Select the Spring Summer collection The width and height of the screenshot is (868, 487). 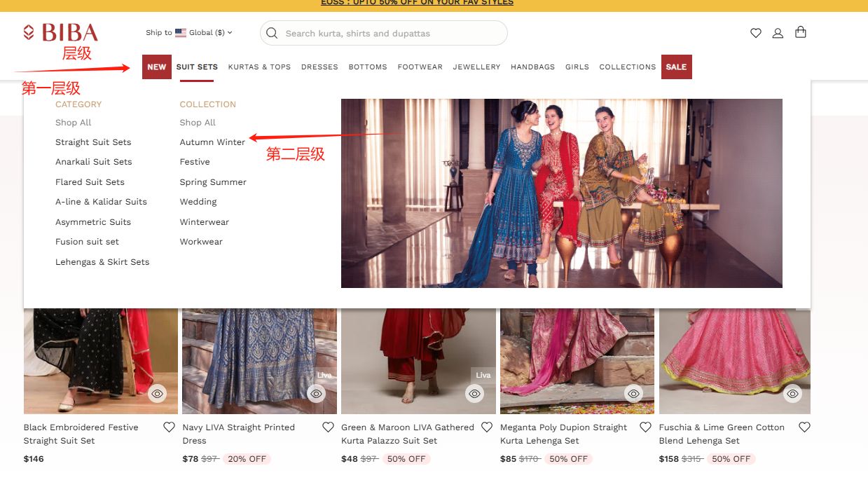coord(213,182)
